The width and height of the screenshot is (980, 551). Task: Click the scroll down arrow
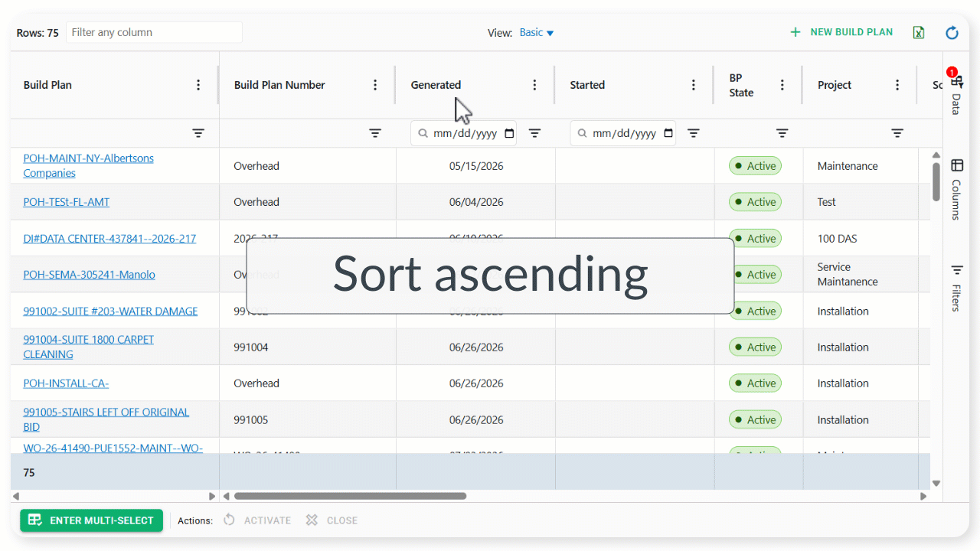[936, 483]
